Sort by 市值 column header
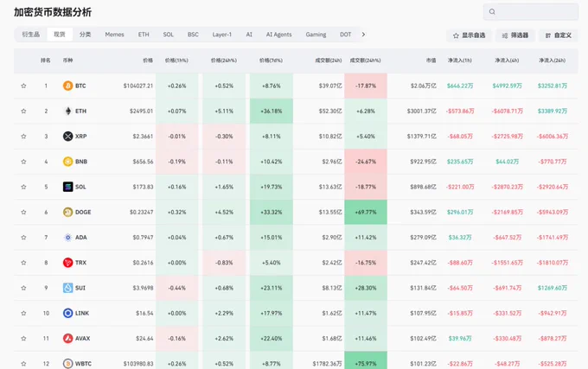This screenshot has width=588, height=369. pyautogui.click(x=431, y=60)
